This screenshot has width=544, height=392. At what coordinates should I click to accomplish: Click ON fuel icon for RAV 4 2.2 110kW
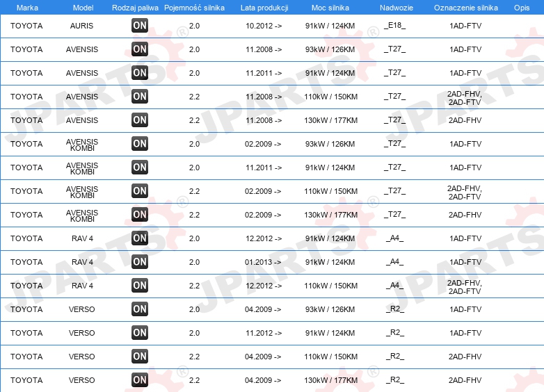coord(140,285)
